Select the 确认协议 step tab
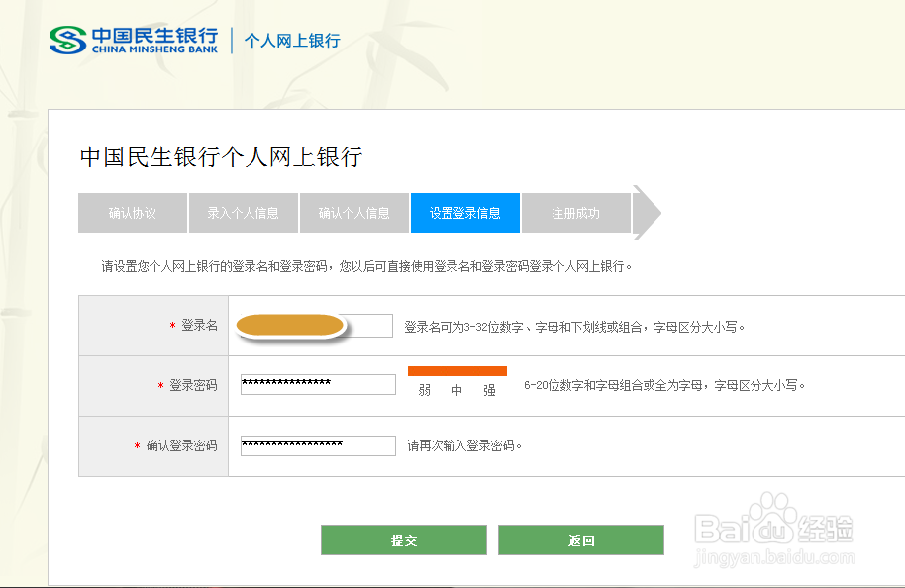 click(133, 213)
